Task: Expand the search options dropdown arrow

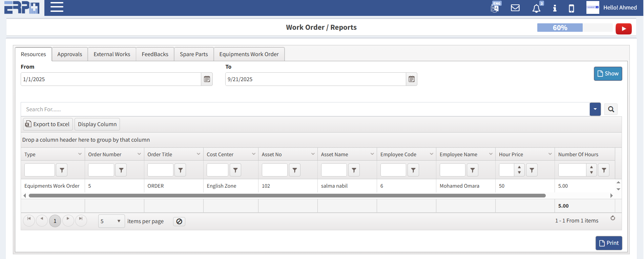Action: coord(595,109)
